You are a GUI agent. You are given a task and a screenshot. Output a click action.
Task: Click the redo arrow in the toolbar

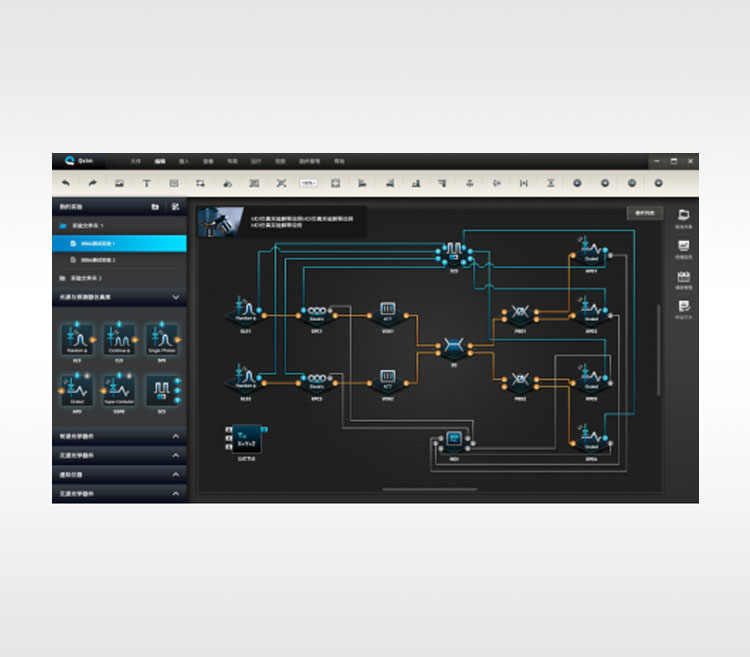(x=93, y=183)
